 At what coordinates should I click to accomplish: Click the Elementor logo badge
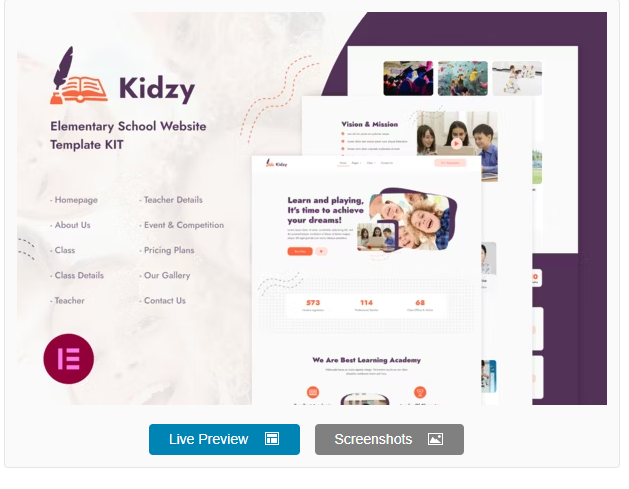point(69,359)
